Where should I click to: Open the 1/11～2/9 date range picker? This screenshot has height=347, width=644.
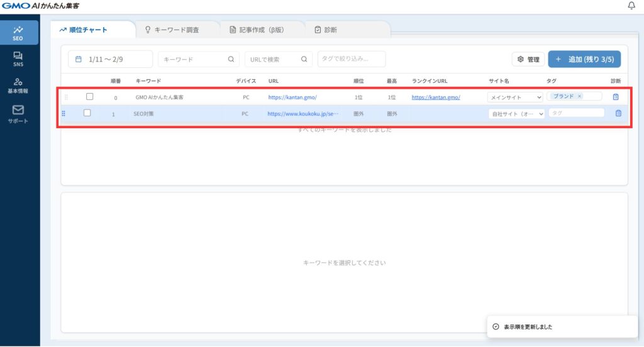pyautogui.click(x=110, y=59)
